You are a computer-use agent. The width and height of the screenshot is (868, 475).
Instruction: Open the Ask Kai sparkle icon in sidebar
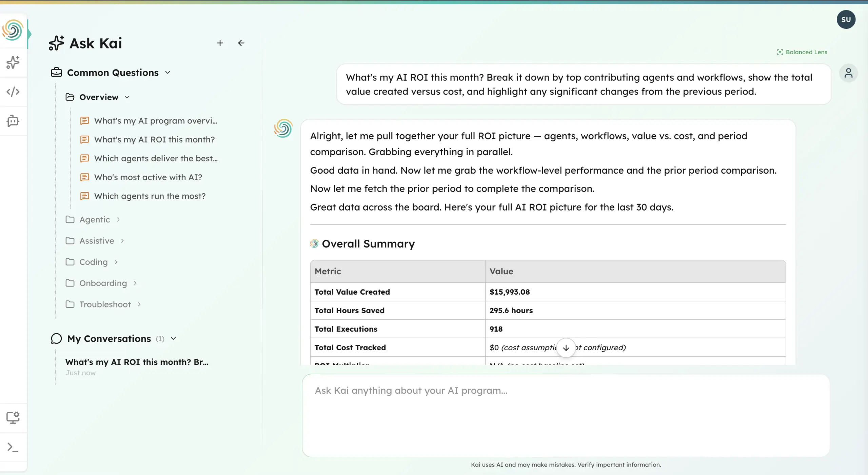(x=13, y=62)
